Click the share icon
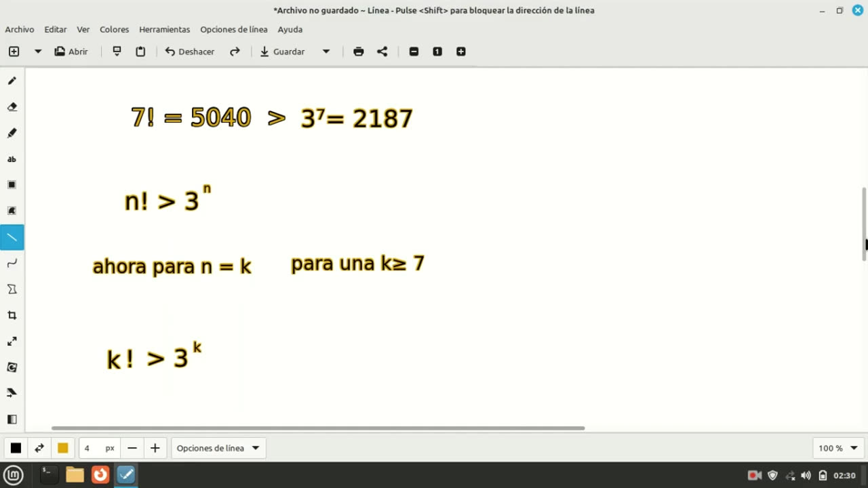The height and width of the screenshot is (488, 868). (x=382, y=52)
